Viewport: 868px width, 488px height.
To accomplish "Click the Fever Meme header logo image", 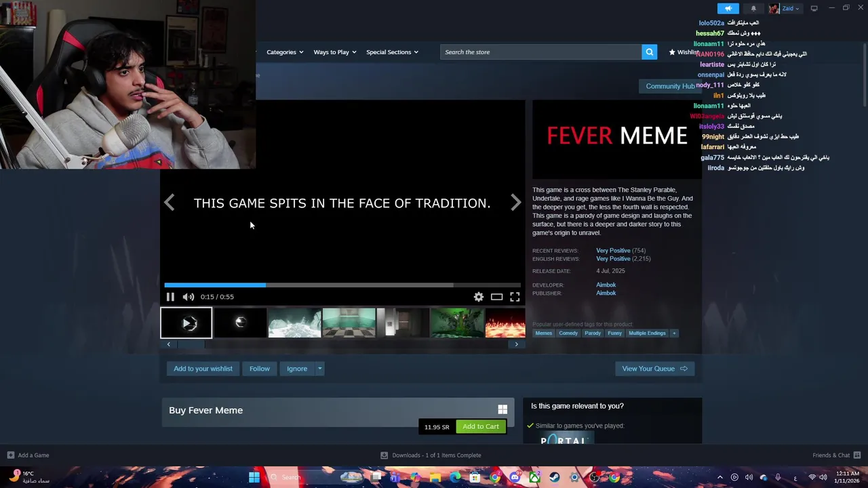I will pyautogui.click(x=617, y=140).
